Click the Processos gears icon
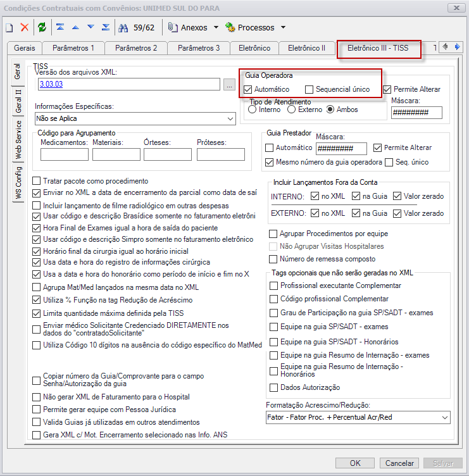The height and width of the screenshot is (476, 469). pyautogui.click(x=230, y=27)
